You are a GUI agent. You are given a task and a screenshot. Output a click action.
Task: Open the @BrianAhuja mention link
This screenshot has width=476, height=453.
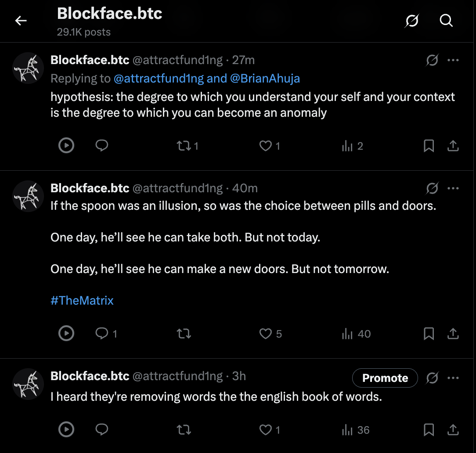tap(265, 79)
